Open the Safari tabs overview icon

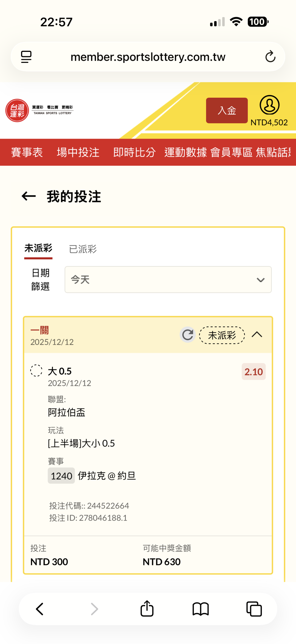point(254,609)
